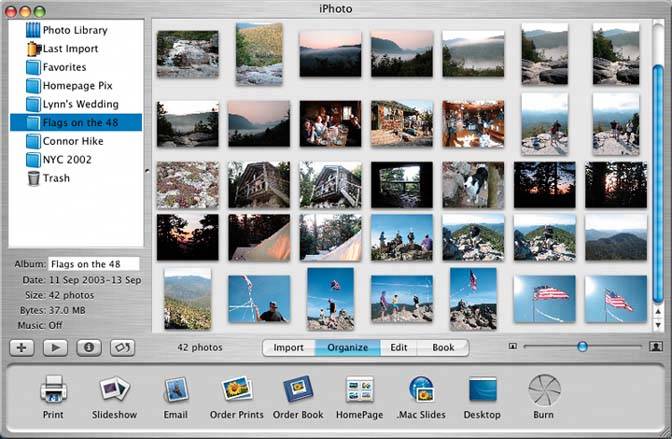Click the Print icon in the toolbar
The image size is (672, 439).
53,390
